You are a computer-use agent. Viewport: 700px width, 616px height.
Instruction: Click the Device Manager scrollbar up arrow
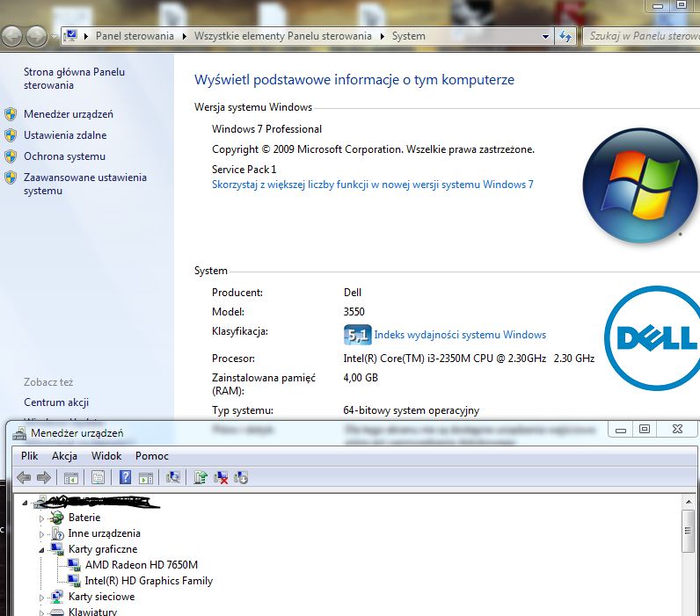(689, 503)
